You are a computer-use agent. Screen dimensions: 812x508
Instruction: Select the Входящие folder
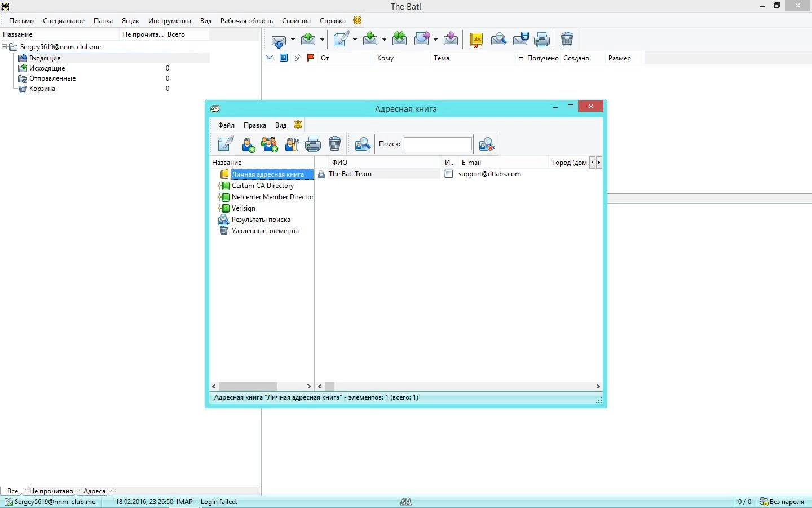(x=45, y=58)
